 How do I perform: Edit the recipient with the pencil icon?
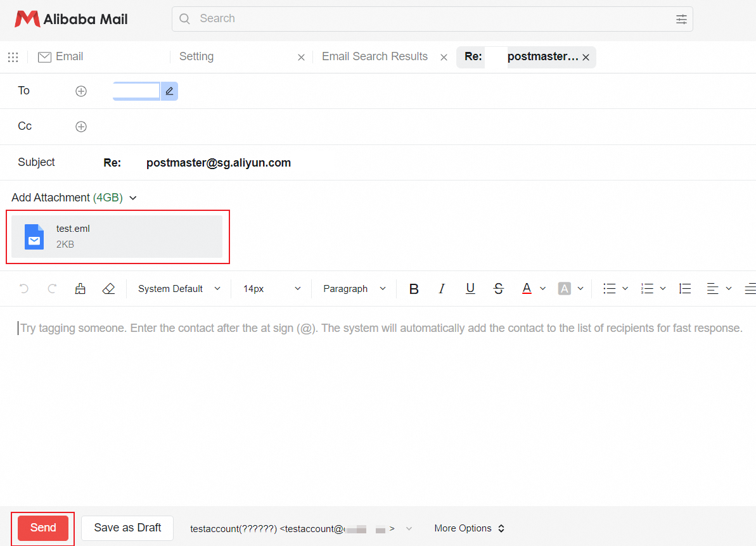(169, 91)
